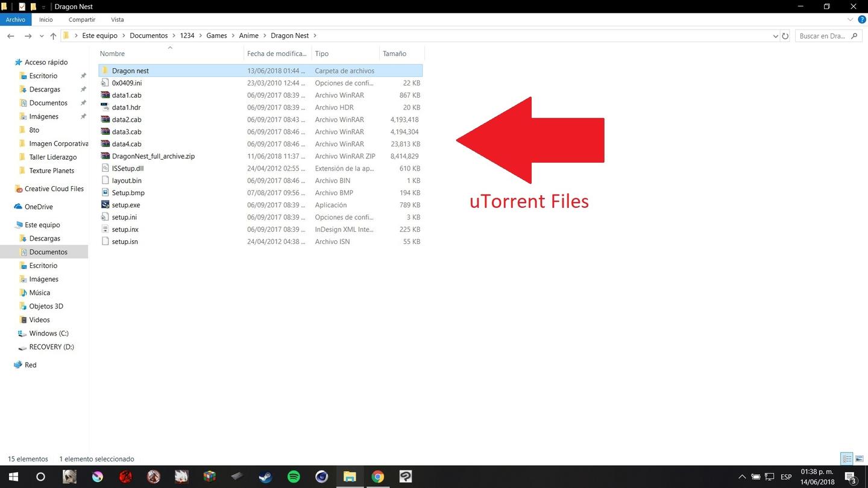Switch to details view layout button
The image size is (868, 488).
[847, 459]
